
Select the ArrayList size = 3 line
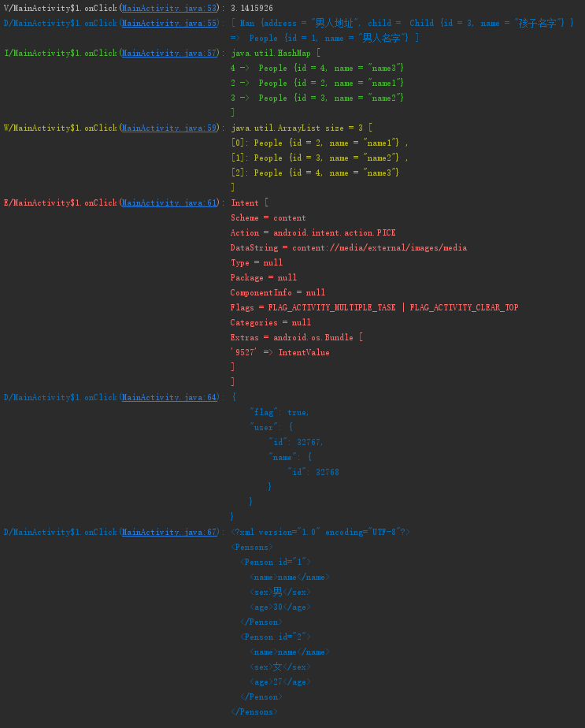(x=302, y=128)
